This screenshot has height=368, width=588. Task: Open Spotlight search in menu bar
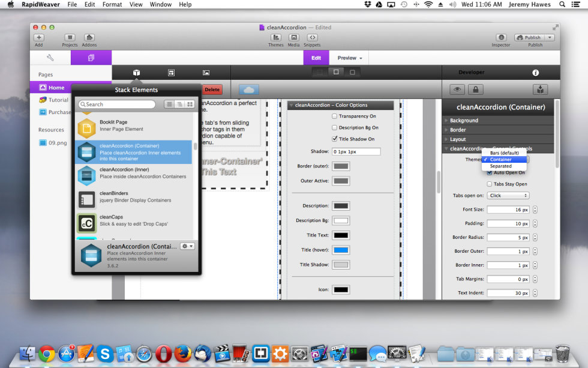(562, 4)
